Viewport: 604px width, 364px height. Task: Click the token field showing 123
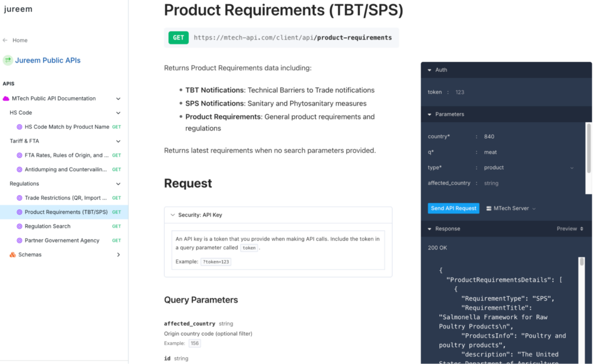coord(460,92)
